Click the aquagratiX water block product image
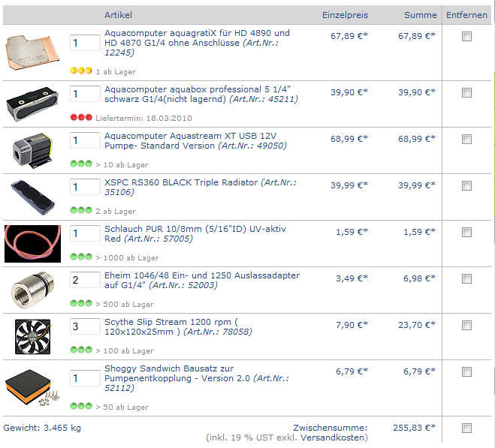 pos(32,52)
